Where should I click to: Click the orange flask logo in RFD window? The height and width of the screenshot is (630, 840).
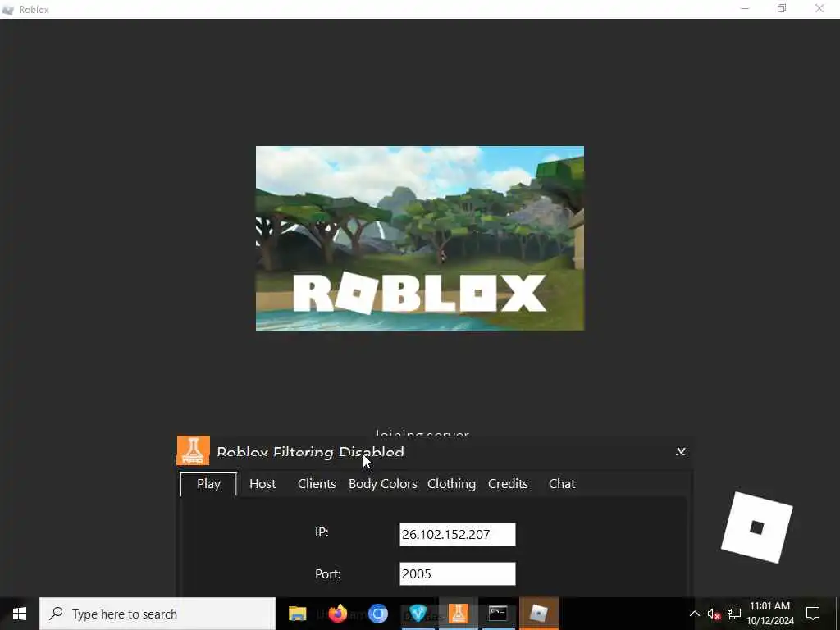tap(193, 450)
